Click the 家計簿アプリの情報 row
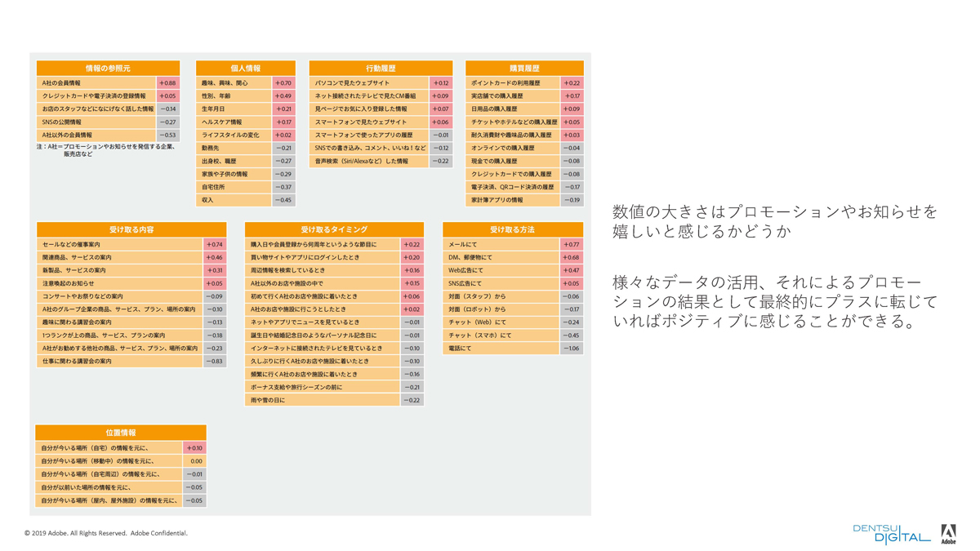 pyautogui.click(x=513, y=200)
